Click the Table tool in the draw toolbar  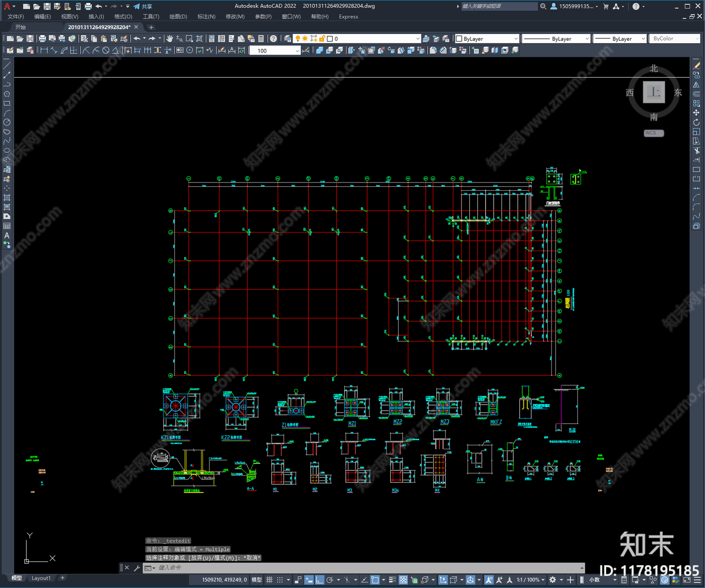[7, 226]
